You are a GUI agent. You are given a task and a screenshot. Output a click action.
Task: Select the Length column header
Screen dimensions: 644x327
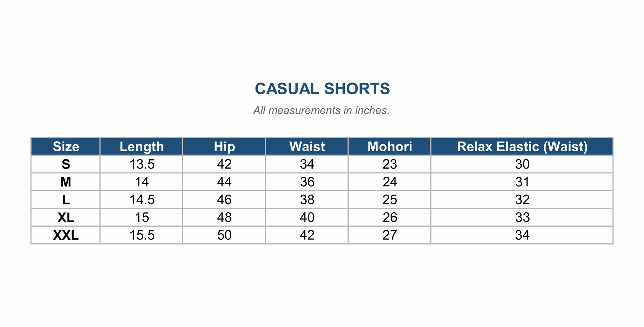click(141, 146)
